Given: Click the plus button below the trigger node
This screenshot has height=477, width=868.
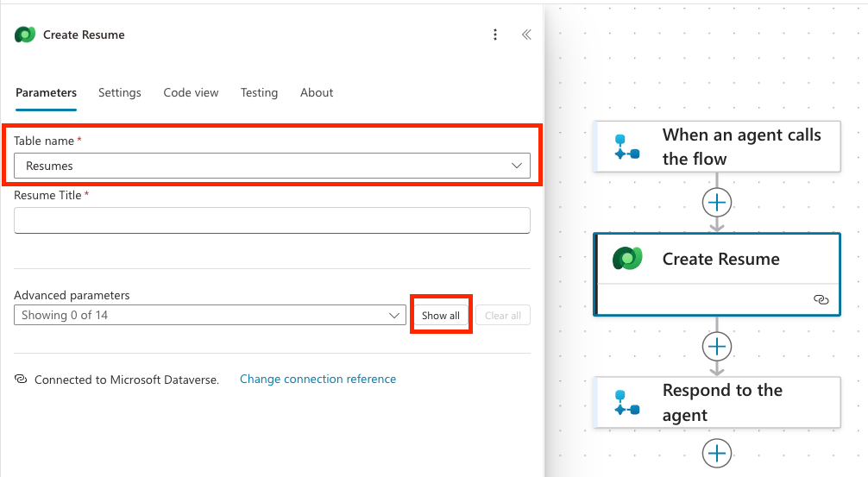Looking at the screenshot, I should [717, 203].
